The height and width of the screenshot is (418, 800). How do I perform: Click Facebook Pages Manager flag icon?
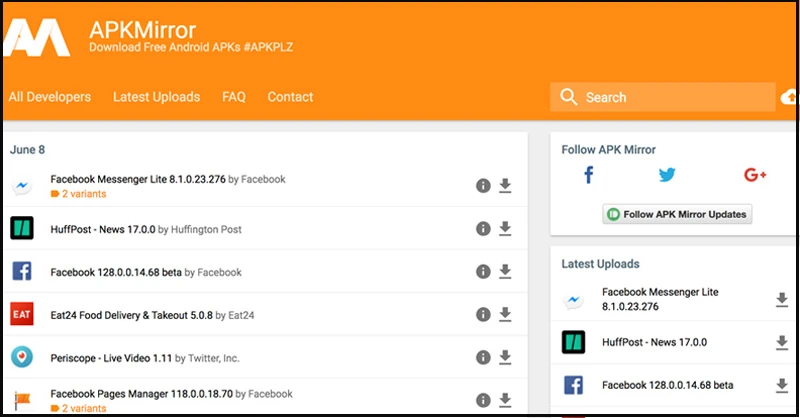(x=22, y=400)
